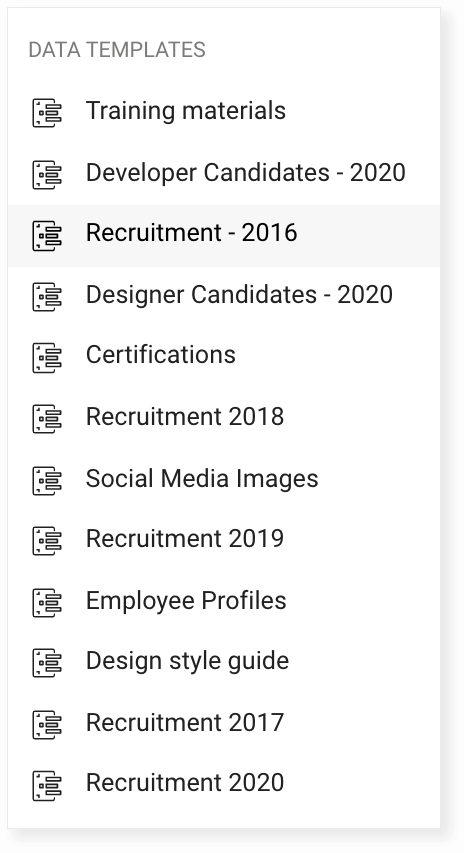Choose Social Media Images template
Screen dimensions: 464x853
(202, 479)
